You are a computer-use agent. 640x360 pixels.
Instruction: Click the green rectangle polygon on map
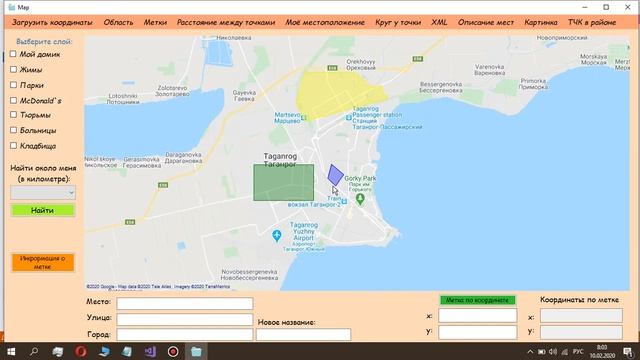pos(284,182)
